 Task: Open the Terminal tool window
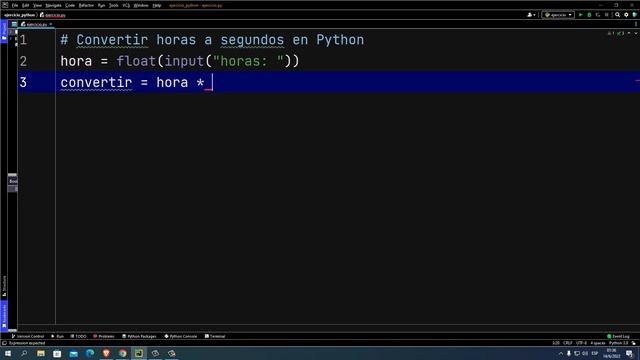pos(215,336)
